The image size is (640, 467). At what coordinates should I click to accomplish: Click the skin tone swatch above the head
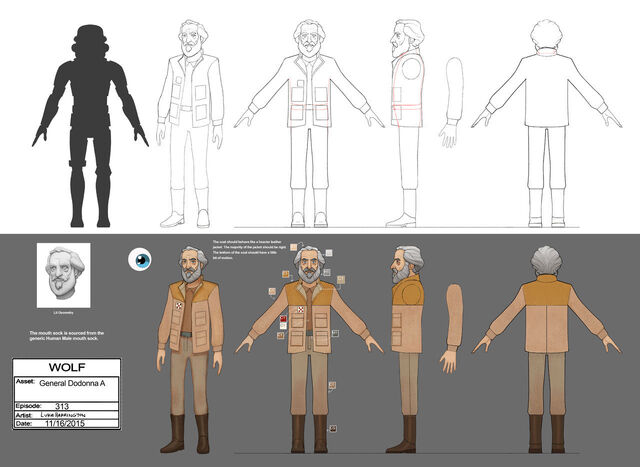tap(293, 247)
